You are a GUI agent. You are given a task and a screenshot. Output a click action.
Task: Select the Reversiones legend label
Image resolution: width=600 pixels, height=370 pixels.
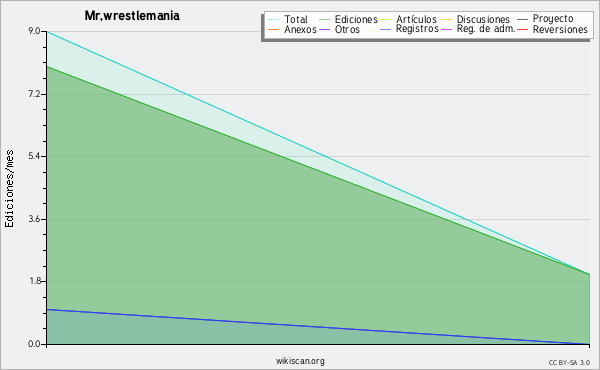[560, 29]
